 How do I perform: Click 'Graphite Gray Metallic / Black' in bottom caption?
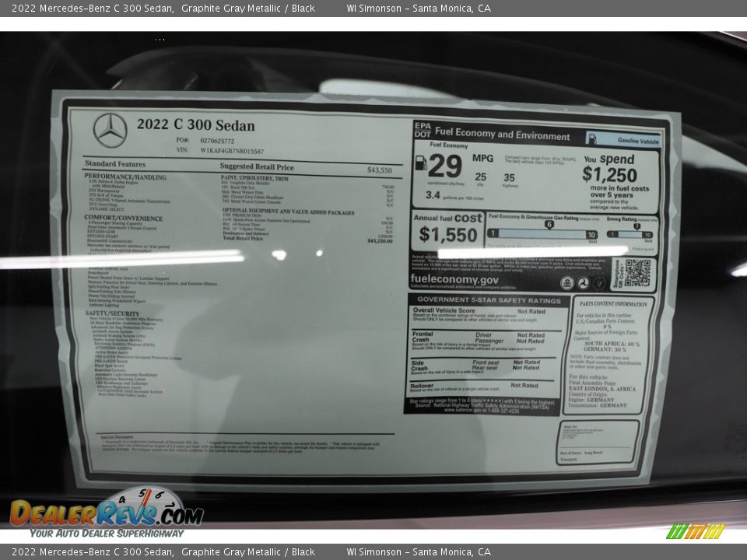point(247,552)
